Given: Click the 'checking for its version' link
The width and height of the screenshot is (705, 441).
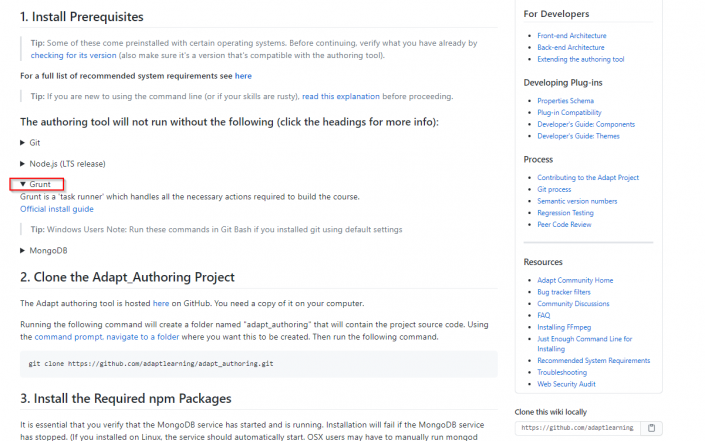Looking at the screenshot, I should click(x=75, y=55).
